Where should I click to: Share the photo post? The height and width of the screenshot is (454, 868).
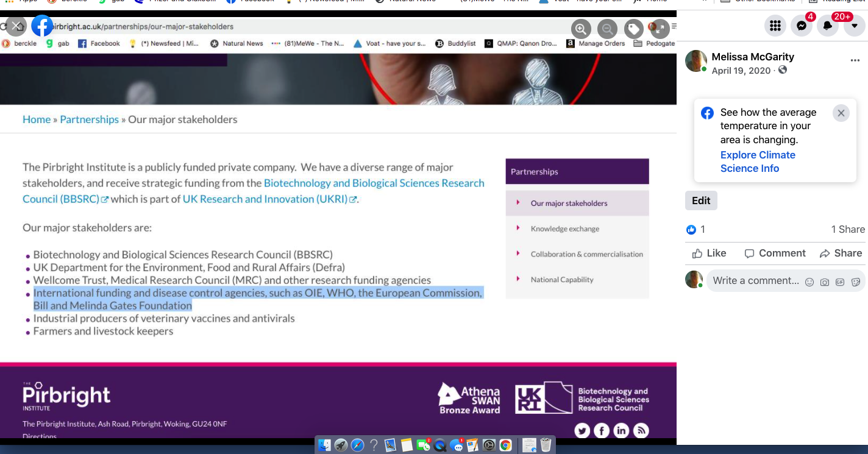tap(841, 253)
